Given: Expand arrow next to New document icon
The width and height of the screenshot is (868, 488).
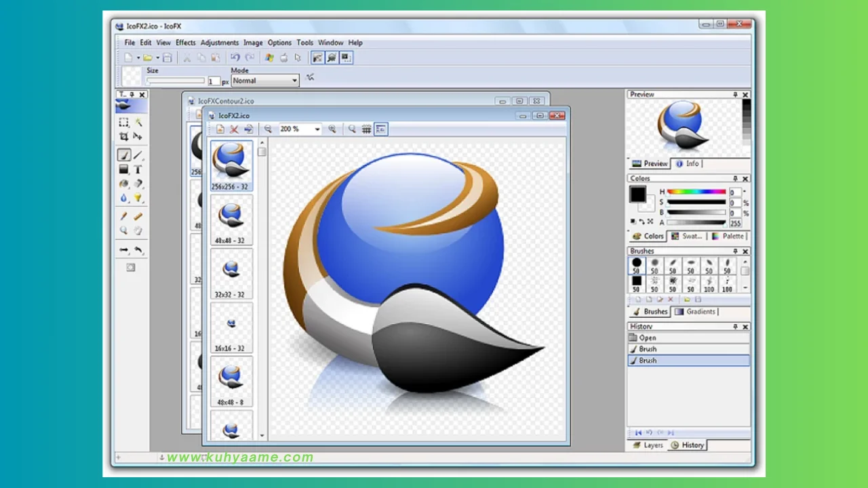Looking at the screenshot, I should pos(138,58).
